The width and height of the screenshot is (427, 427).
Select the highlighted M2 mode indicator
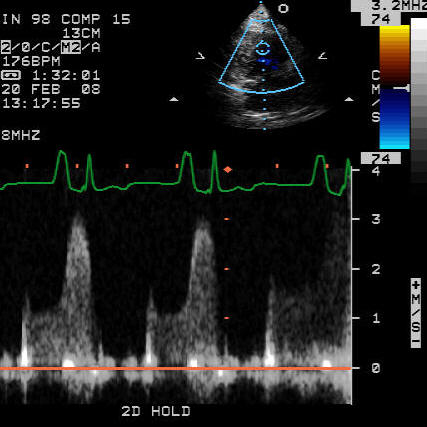point(71,47)
